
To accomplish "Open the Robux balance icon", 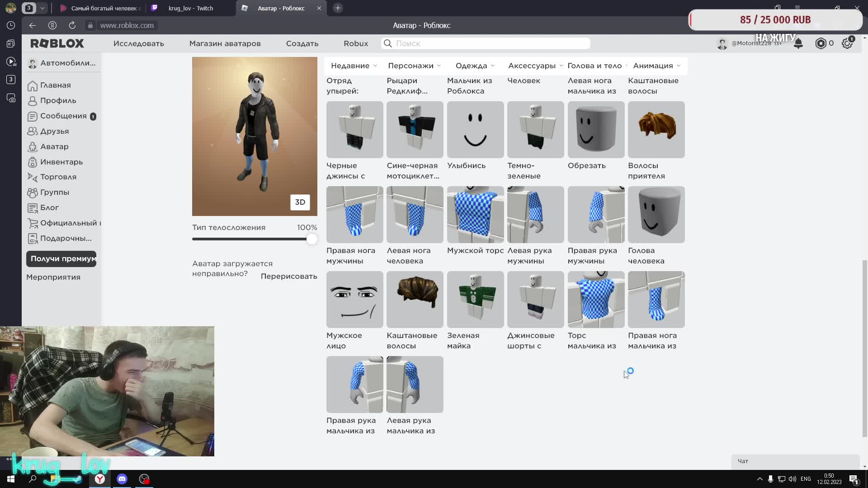I will tap(821, 43).
